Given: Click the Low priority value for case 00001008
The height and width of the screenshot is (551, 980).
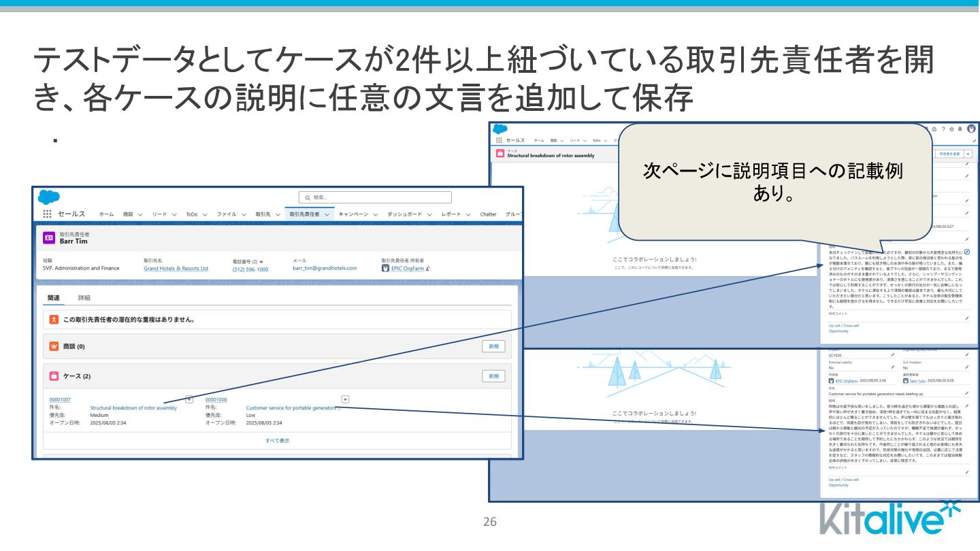Looking at the screenshot, I should [250, 415].
